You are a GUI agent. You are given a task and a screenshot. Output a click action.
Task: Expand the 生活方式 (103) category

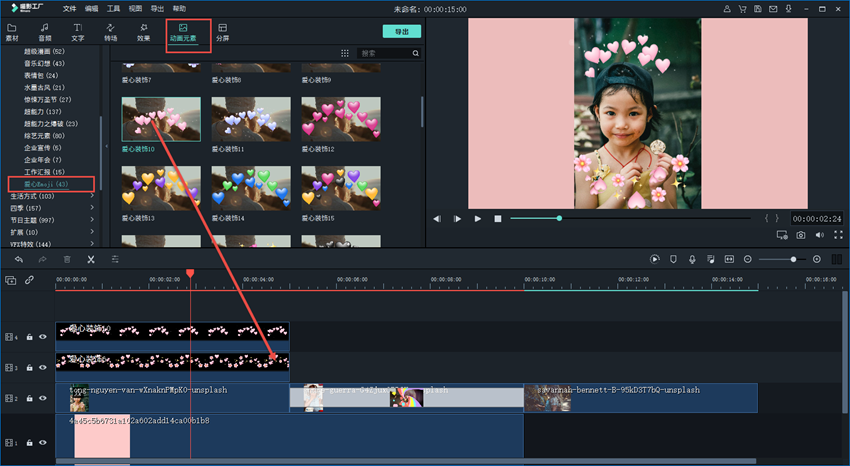pos(92,196)
